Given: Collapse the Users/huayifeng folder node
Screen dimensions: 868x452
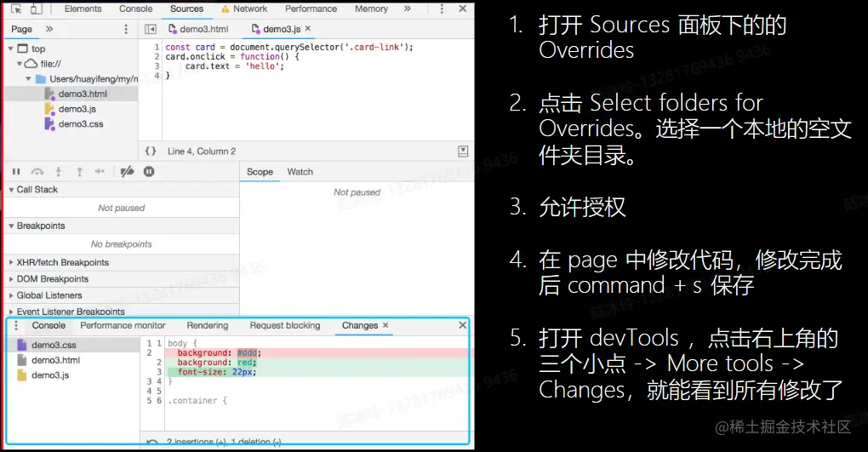Looking at the screenshot, I should (x=28, y=78).
